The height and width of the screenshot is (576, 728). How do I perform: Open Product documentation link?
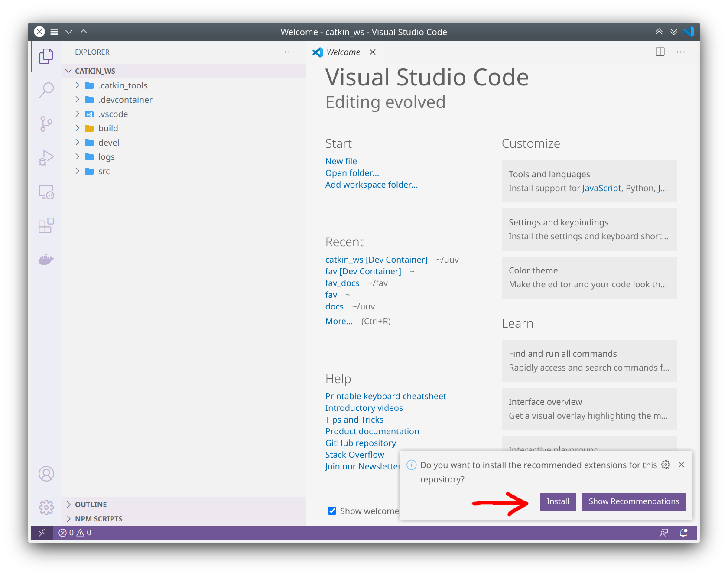pyautogui.click(x=372, y=431)
